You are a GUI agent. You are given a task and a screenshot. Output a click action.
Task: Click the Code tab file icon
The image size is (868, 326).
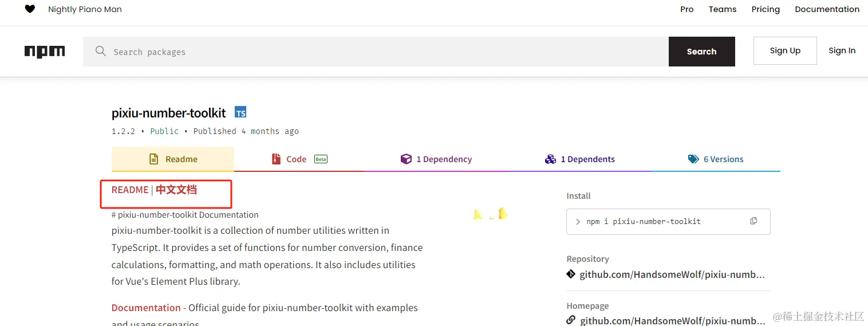pos(276,159)
